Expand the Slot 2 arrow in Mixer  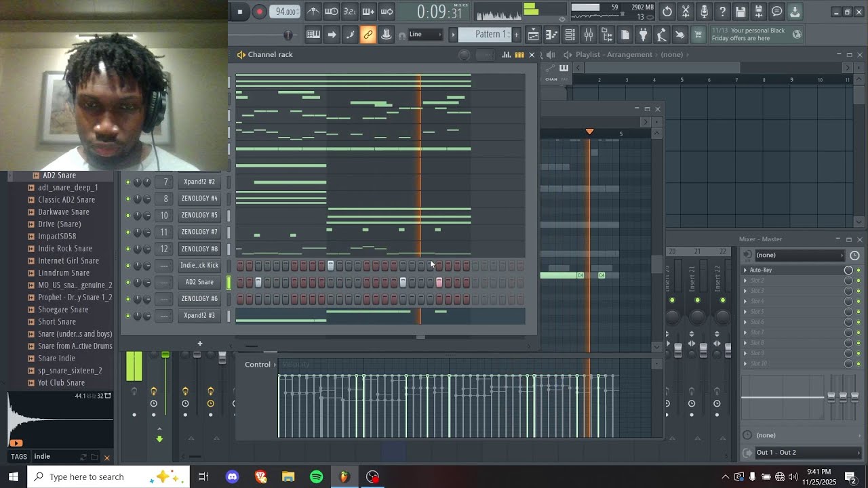(745, 281)
